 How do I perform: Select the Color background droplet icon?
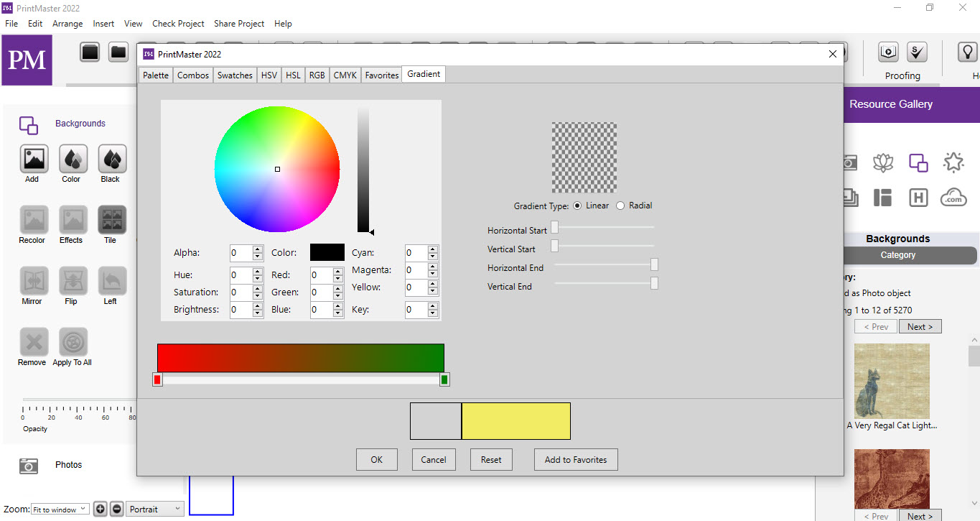[x=73, y=159]
